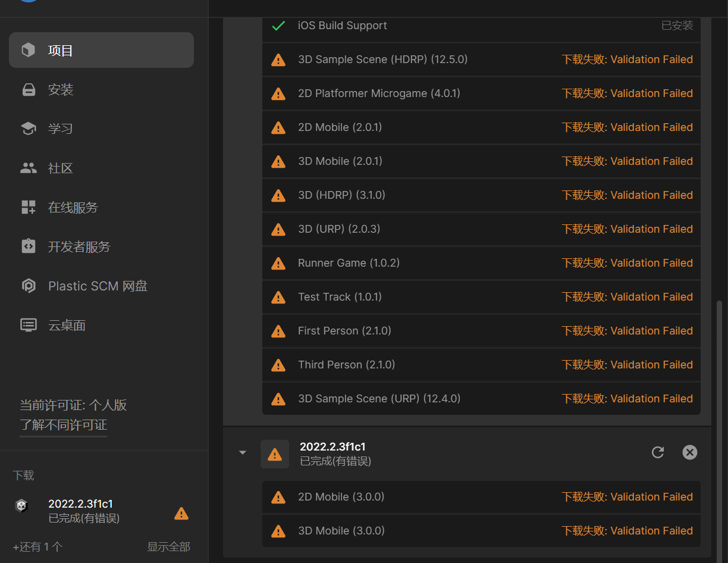Click 了解不同许可证 license link

click(64, 425)
